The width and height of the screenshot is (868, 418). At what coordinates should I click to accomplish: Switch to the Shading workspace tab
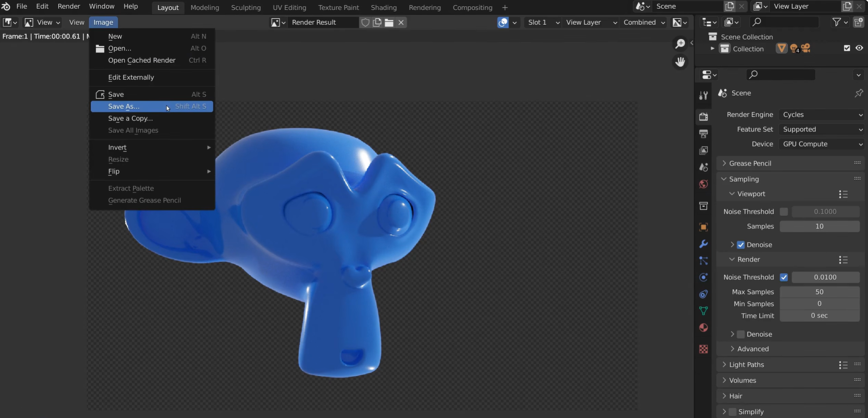pos(384,7)
